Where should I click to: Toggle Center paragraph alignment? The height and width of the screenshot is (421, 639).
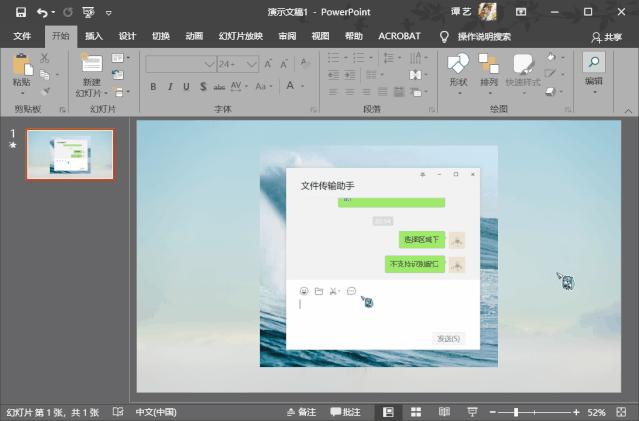tap(350, 92)
